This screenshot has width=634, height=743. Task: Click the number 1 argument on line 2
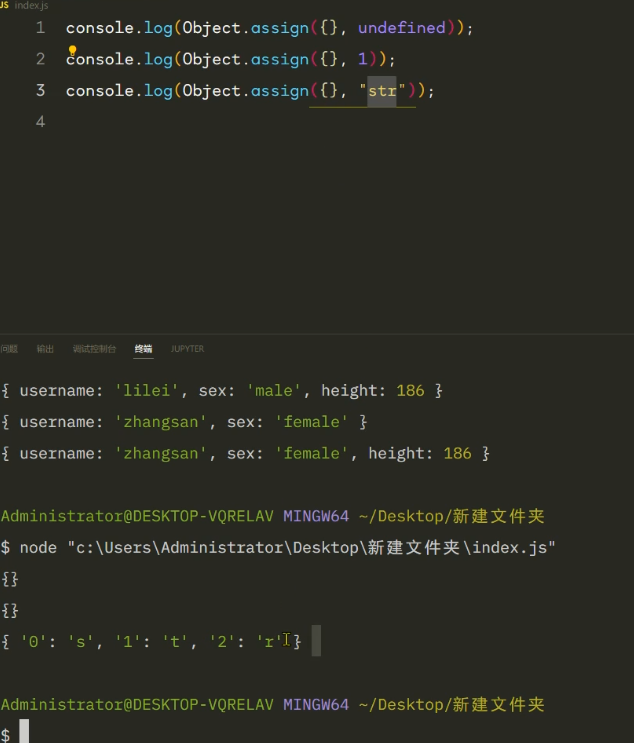(x=362, y=60)
